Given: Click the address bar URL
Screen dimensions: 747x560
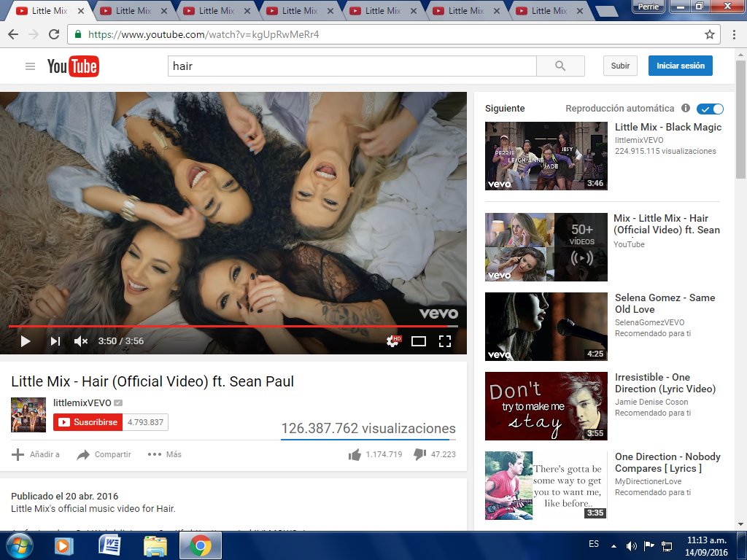Looking at the screenshot, I should 204,34.
